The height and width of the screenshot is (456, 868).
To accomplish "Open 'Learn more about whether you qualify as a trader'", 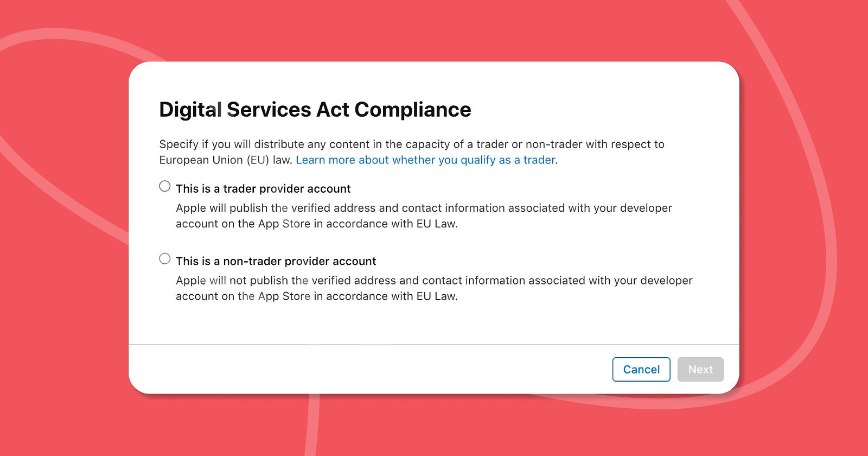I will pos(425,160).
